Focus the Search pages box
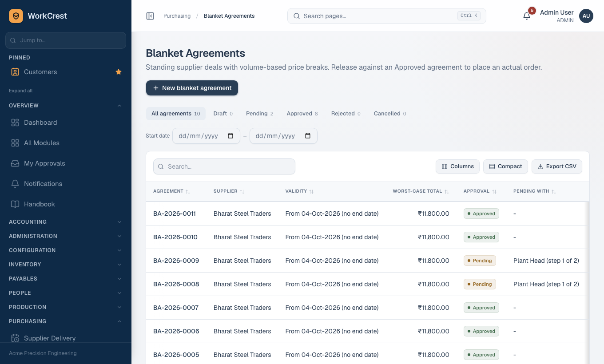604x364 pixels. pyautogui.click(x=387, y=16)
